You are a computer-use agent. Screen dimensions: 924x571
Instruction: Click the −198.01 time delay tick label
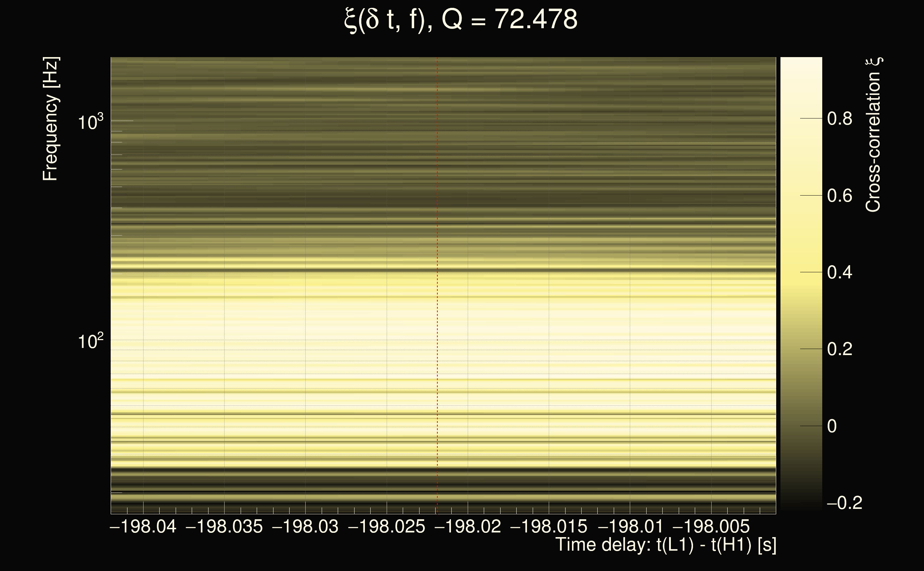(630, 527)
